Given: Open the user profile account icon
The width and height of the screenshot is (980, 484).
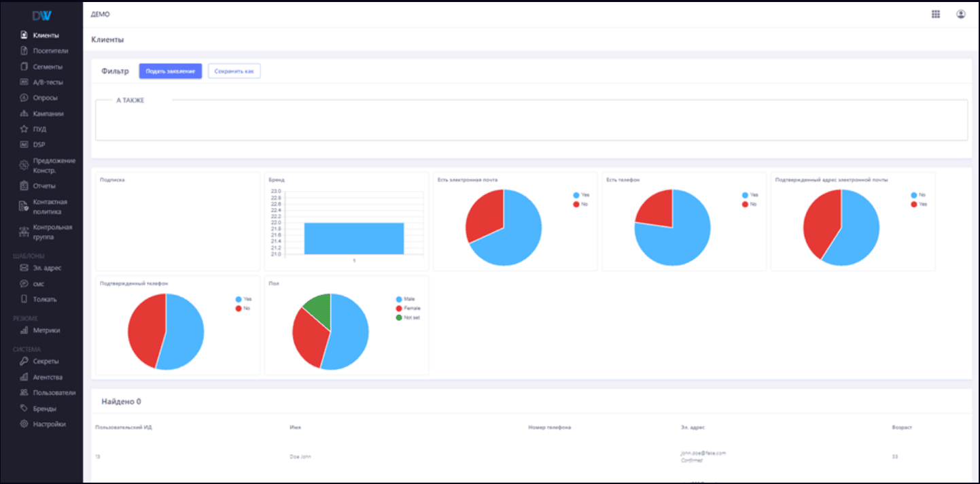Looking at the screenshot, I should coord(960,14).
